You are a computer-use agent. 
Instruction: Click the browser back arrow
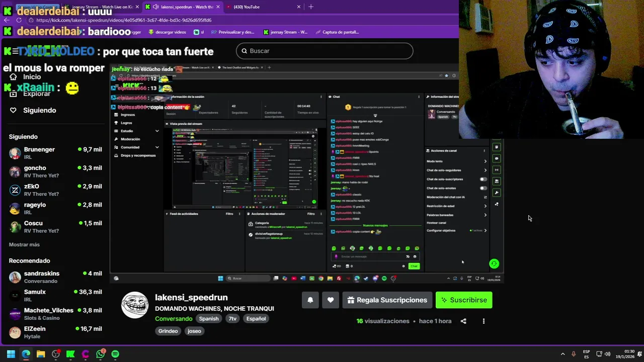(x=7, y=20)
